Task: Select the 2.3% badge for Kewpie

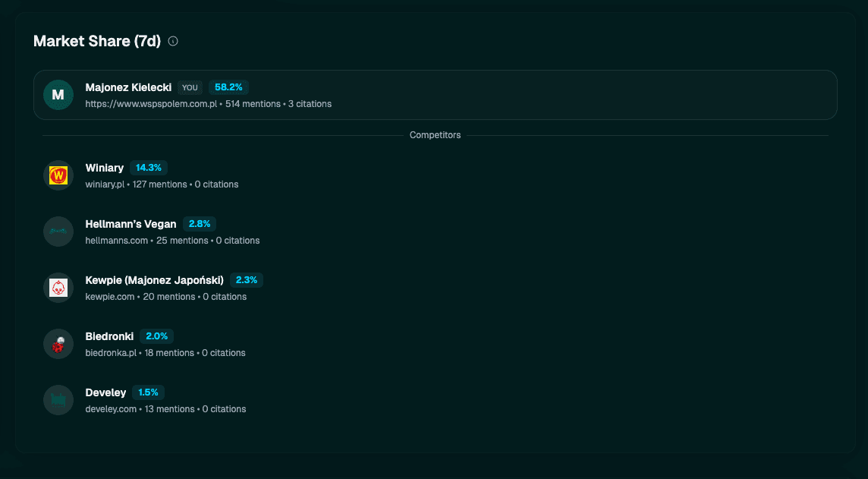Action: pos(247,280)
